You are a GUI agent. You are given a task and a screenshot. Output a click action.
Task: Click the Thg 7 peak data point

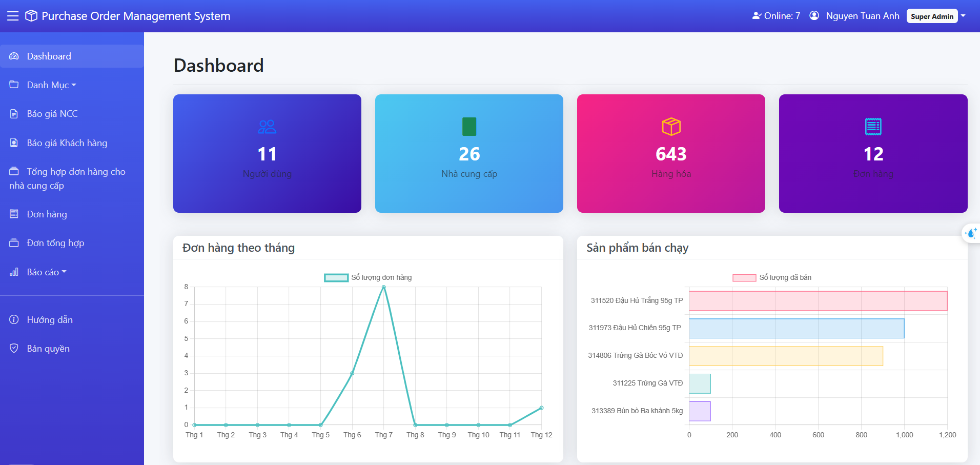(x=383, y=287)
